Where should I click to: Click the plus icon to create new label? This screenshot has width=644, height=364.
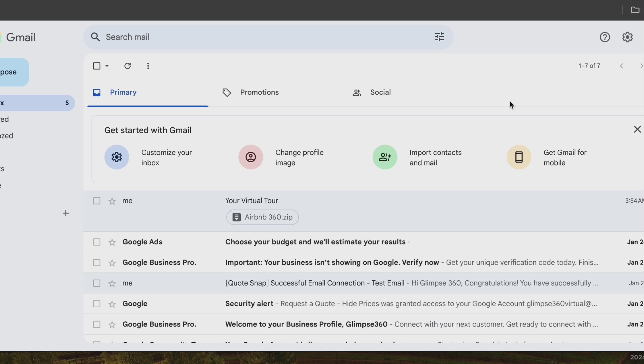[x=66, y=213]
